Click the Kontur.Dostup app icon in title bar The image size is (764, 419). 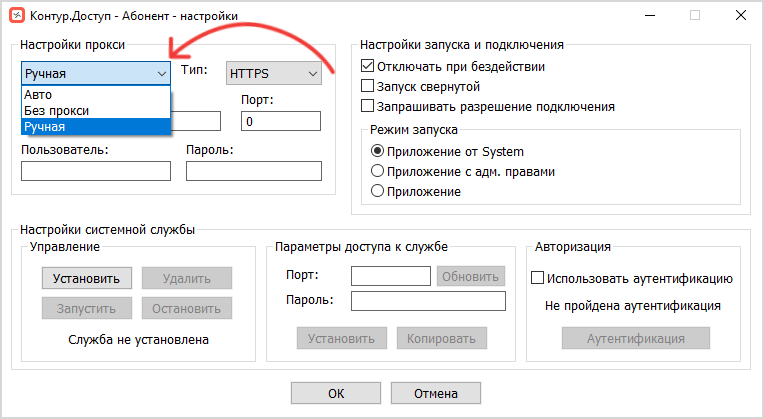[17, 15]
